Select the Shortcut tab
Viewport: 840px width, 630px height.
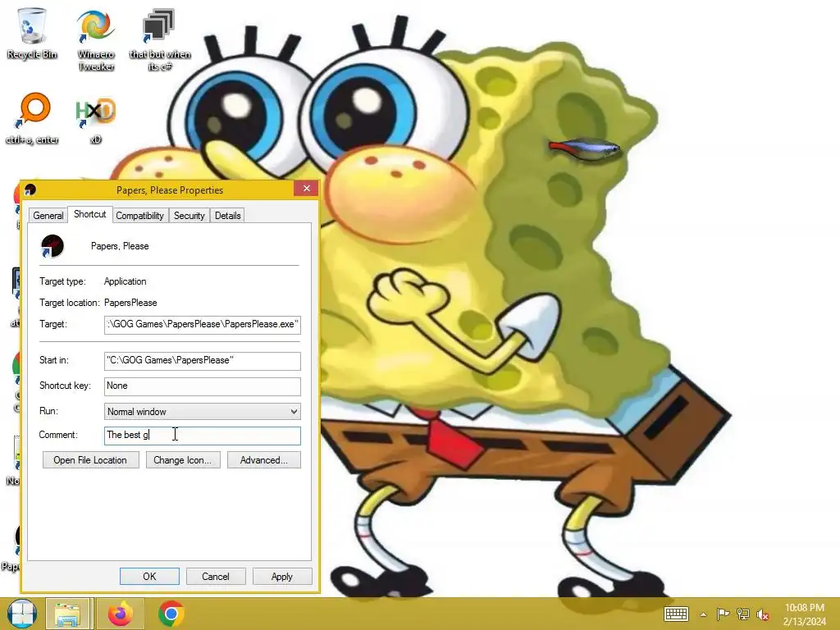[90, 214]
